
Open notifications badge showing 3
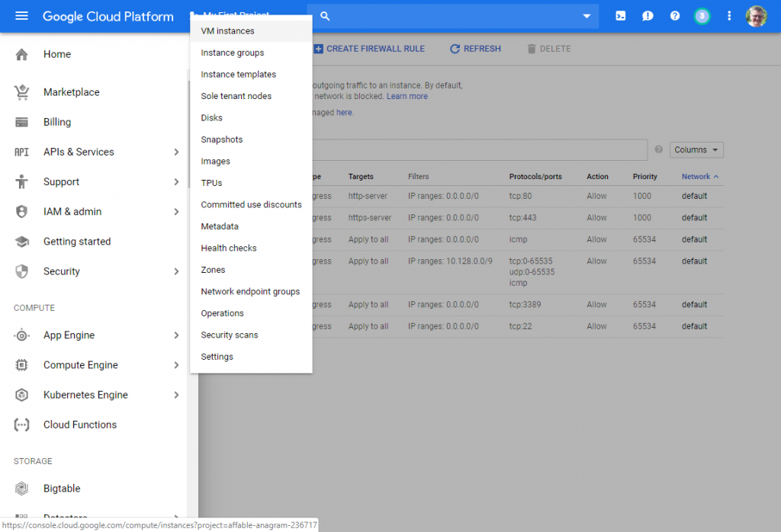702,16
